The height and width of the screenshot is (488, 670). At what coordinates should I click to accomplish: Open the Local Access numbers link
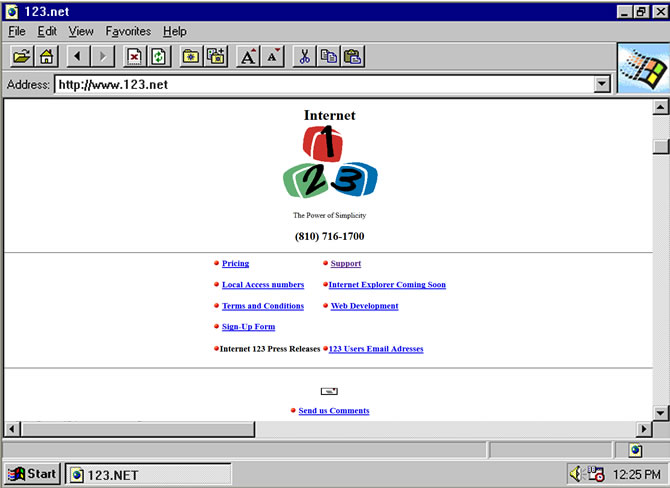263,285
